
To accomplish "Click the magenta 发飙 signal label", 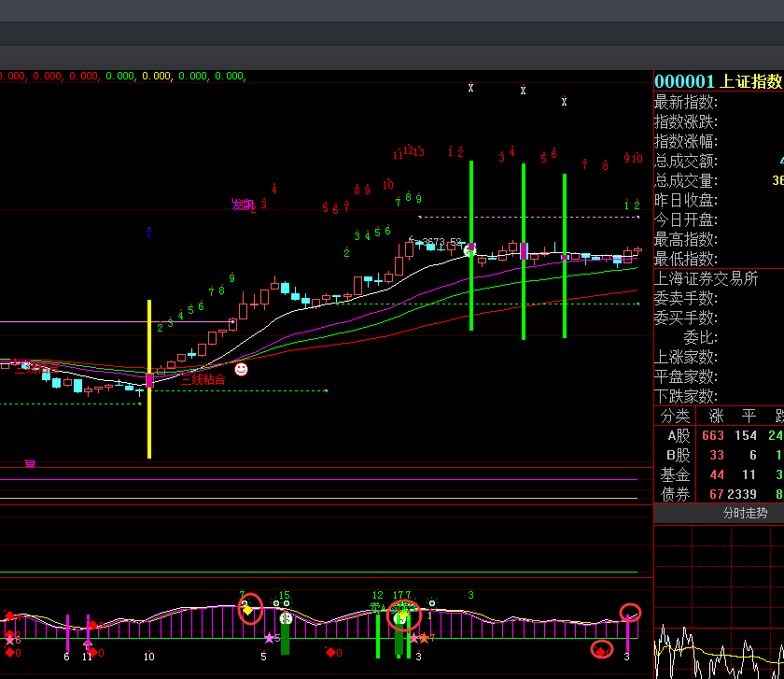I will [243, 205].
